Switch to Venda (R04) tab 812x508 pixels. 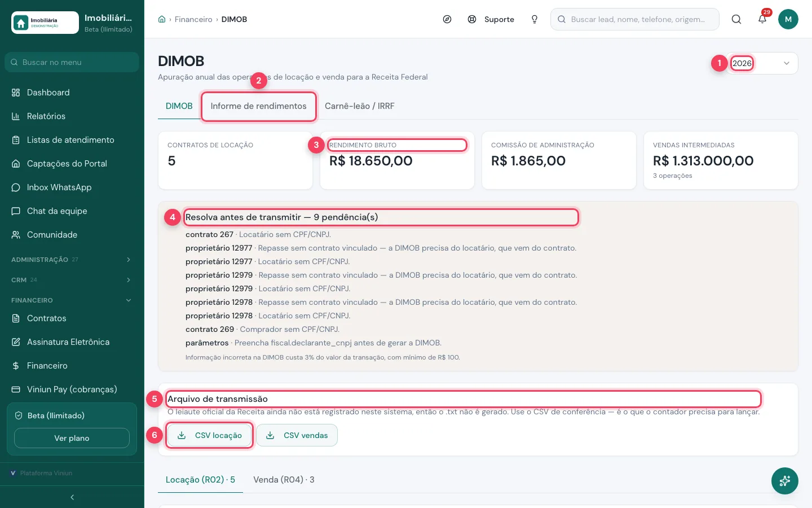tap(284, 480)
